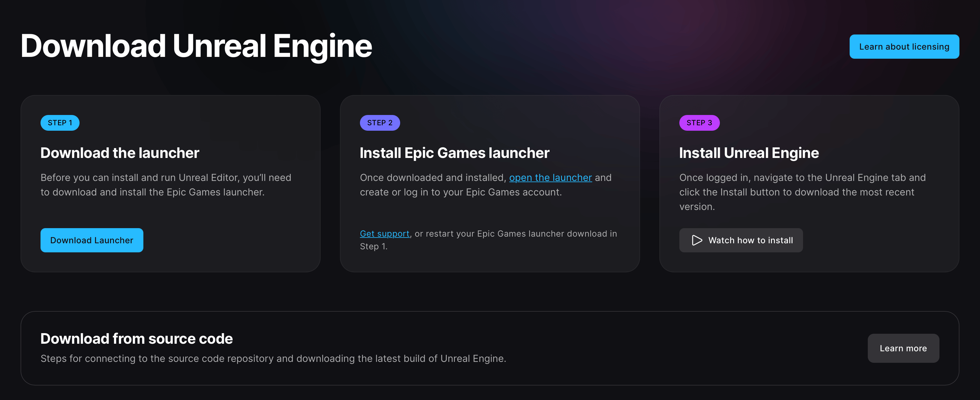Click the text 'Steps for connecting to the source code repository'

157,359
